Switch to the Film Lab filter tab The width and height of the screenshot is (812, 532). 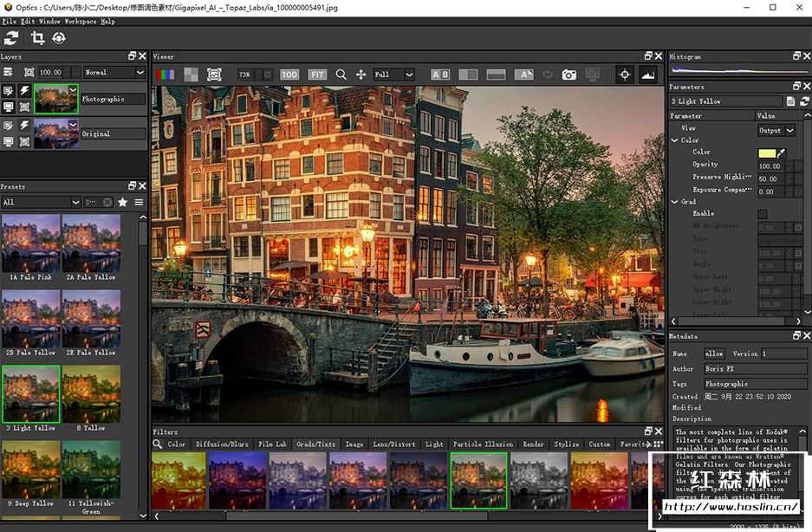click(272, 444)
